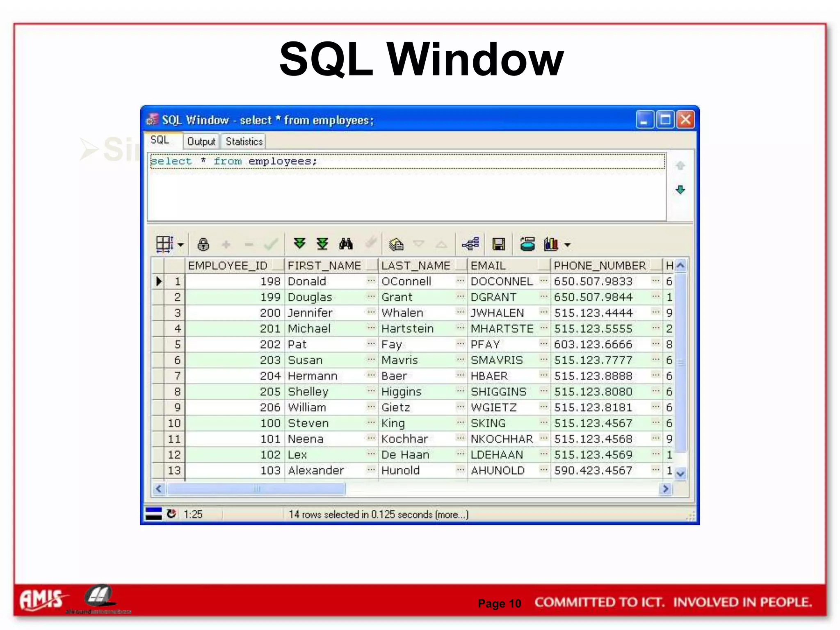Toggle the edit data lock icon

pyautogui.click(x=203, y=244)
